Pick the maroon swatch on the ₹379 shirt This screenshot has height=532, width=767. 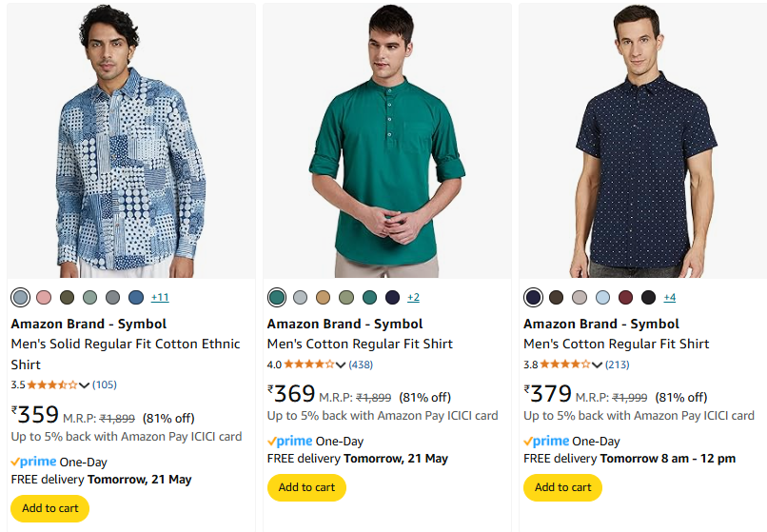(x=625, y=298)
